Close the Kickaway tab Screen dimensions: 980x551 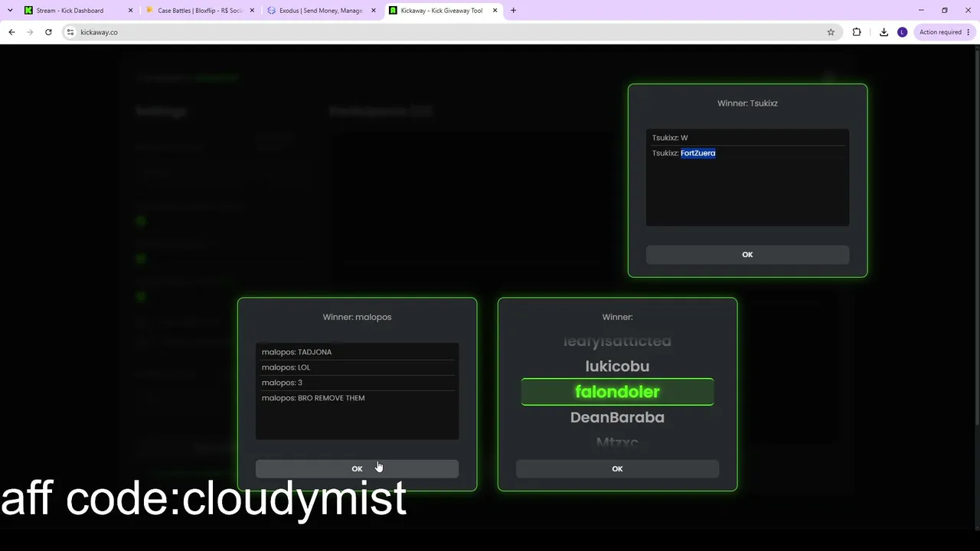click(x=495, y=11)
